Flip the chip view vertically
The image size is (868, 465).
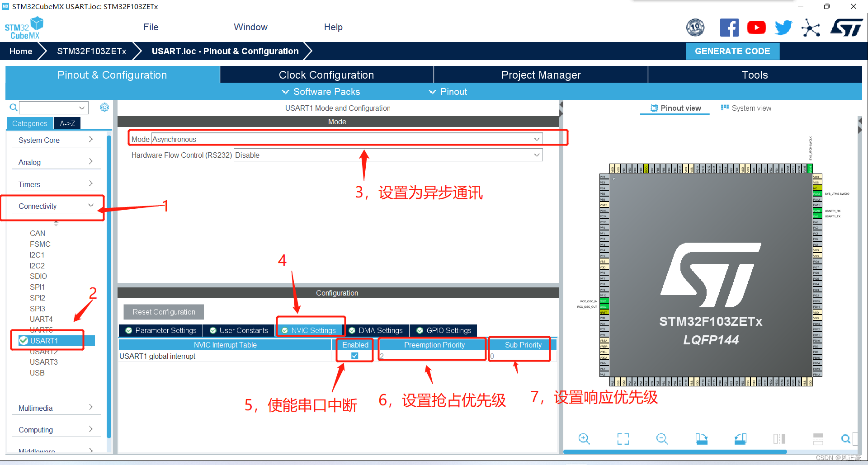[x=818, y=438]
